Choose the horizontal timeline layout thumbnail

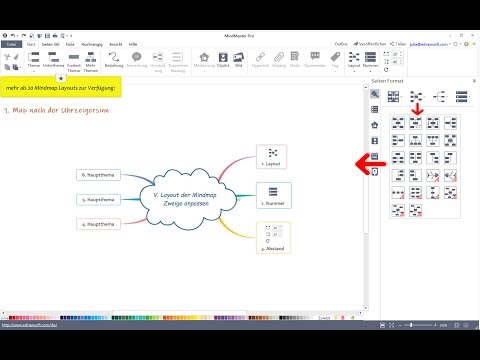398,193
